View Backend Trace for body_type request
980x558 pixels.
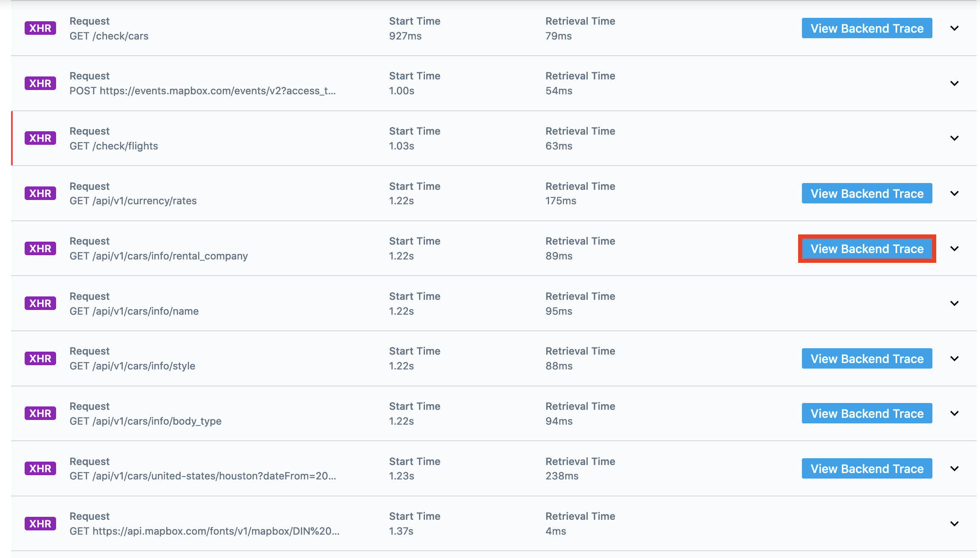(x=867, y=414)
